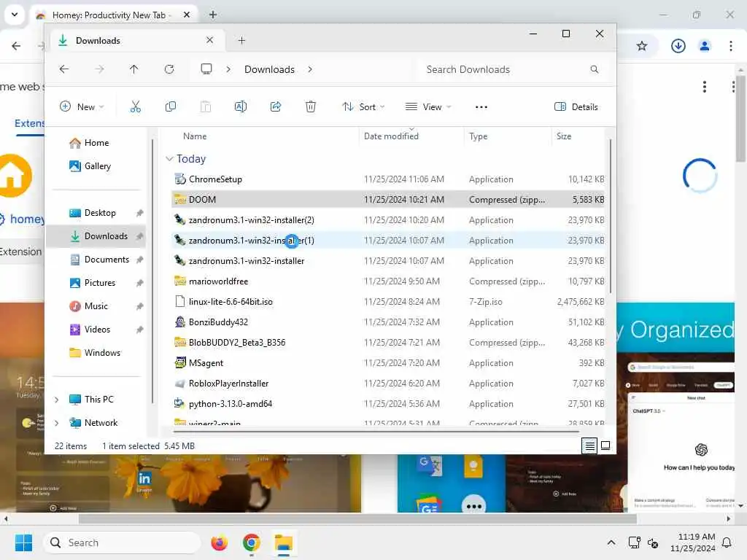Screen dimensions: 747x560
Task: Collapse the Today group chevron
Action: coord(169,158)
